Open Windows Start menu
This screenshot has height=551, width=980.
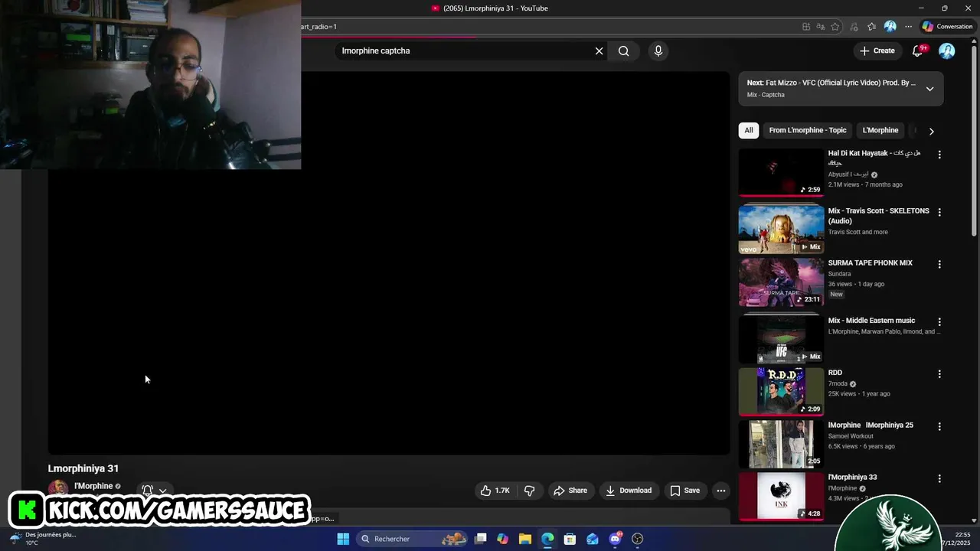[343, 539]
